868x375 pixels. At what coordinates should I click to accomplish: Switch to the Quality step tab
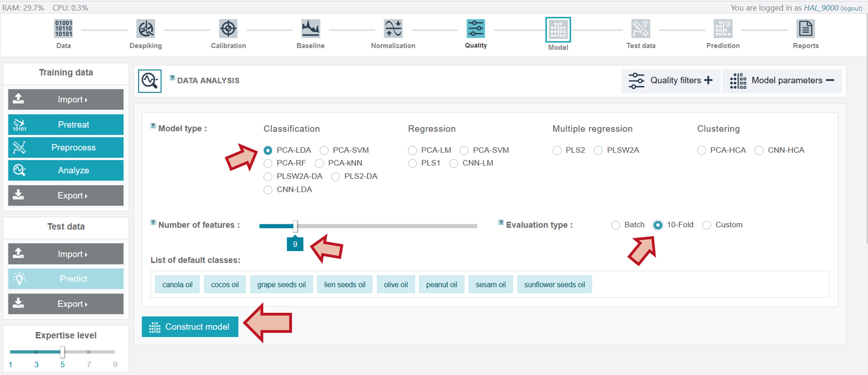(x=475, y=34)
